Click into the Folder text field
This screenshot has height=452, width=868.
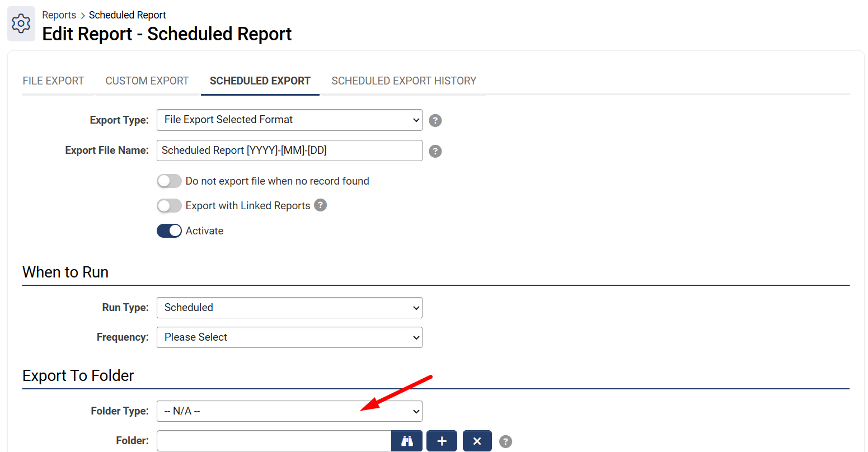coord(274,441)
